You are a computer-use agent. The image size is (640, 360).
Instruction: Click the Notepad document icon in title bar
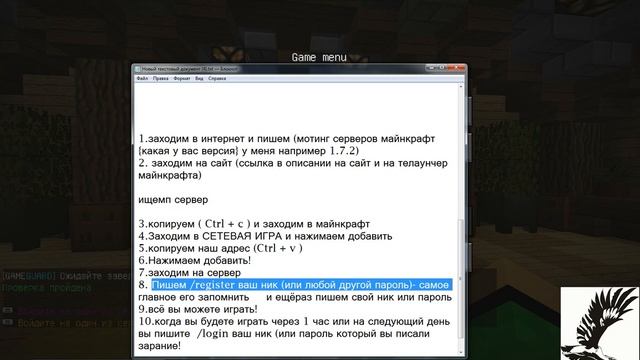(138, 69)
